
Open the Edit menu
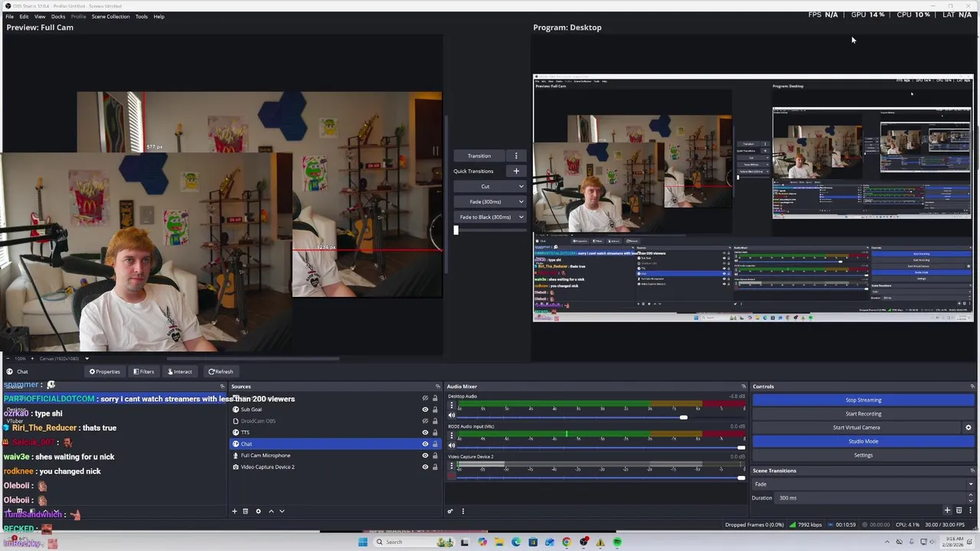24,16
